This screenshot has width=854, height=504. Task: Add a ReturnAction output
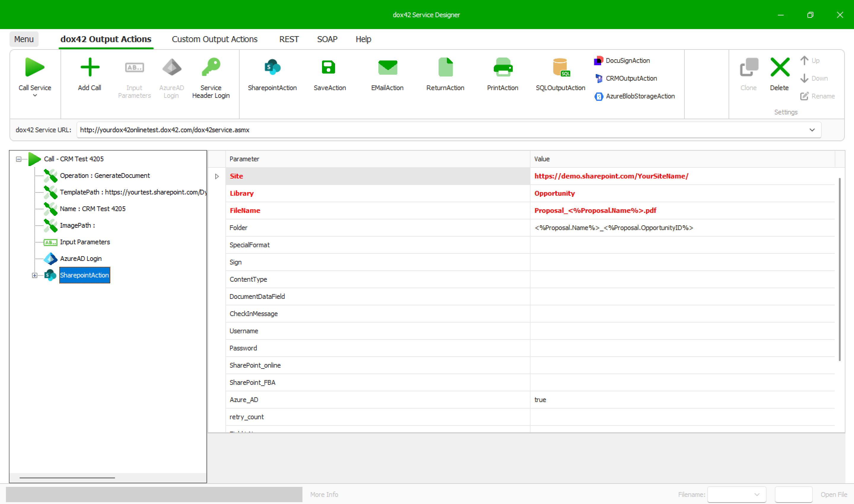coord(445,75)
